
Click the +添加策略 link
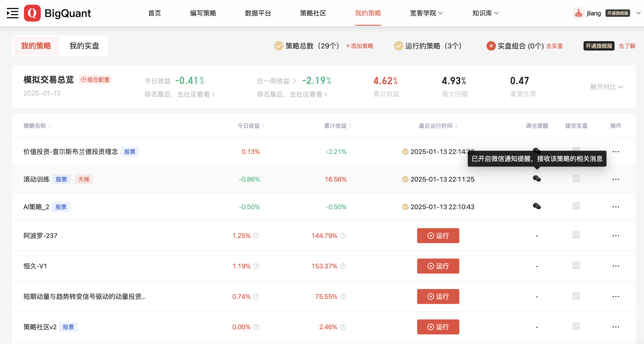point(359,46)
